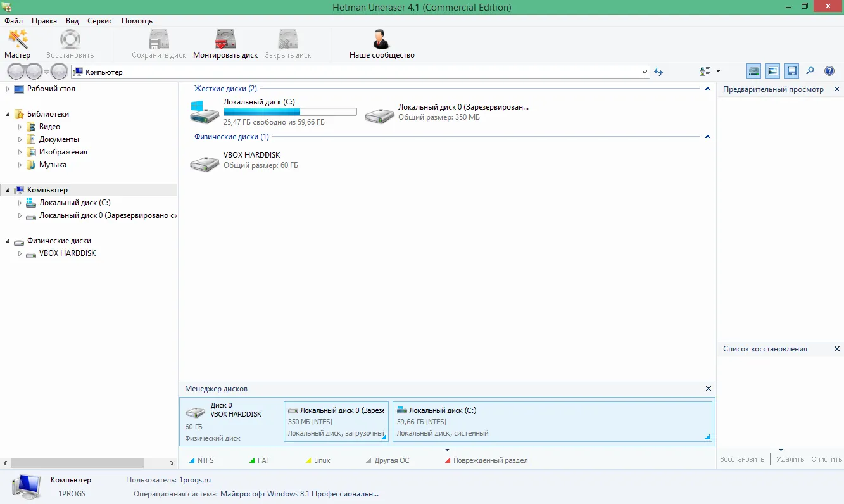The height and width of the screenshot is (504, 844).
Task: Launch the Мастер wizard tool
Action: tap(17, 44)
